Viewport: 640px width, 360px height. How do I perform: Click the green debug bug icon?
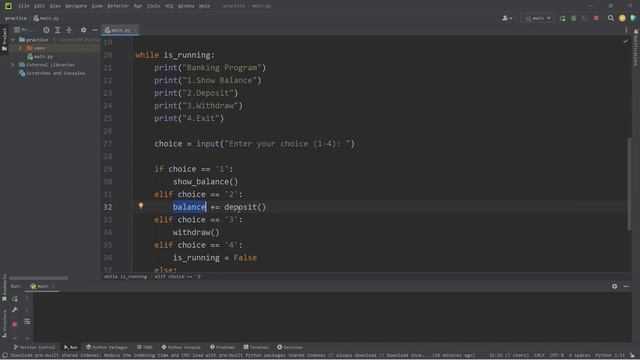click(x=573, y=18)
